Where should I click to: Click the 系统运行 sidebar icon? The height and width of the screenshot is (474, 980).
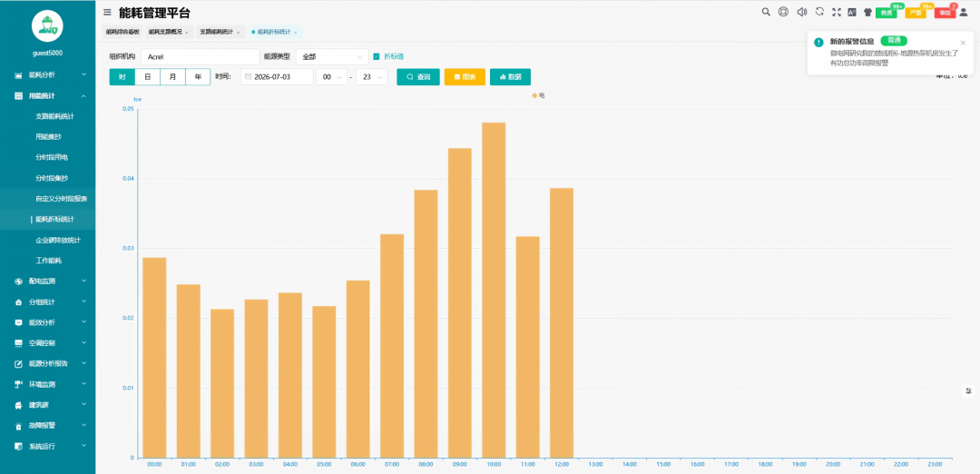pyautogui.click(x=18, y=447)
